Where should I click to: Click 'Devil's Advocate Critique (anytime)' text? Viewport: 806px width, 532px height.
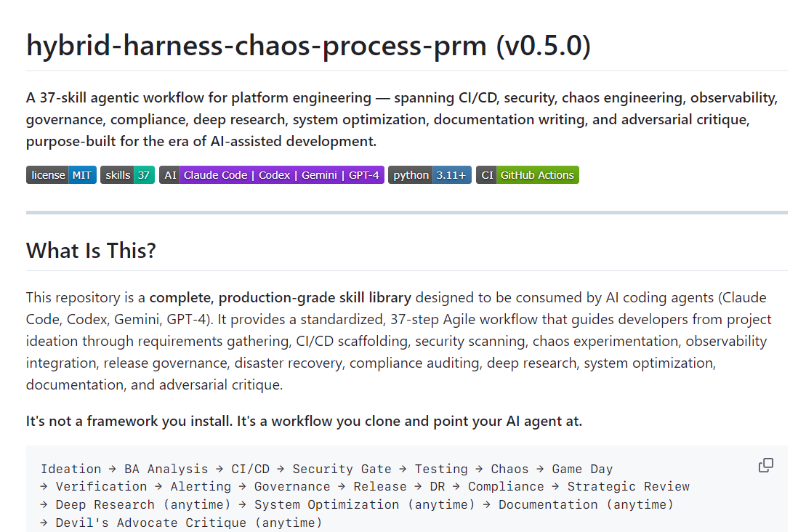point(189,523)
